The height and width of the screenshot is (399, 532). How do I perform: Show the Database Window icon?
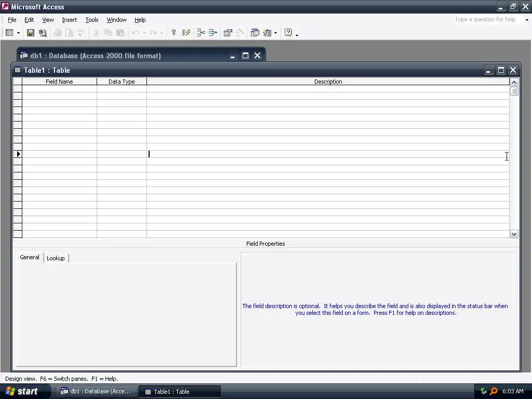(255, 33)
